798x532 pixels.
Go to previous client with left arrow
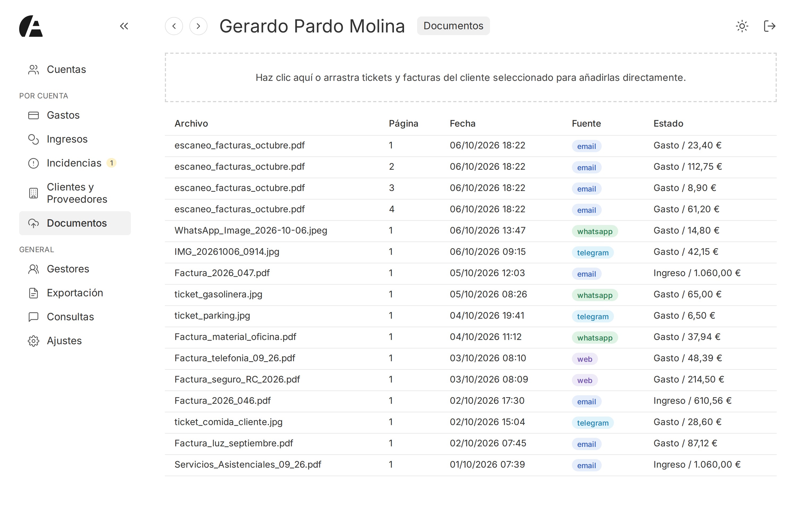click(x=174, y=26)
